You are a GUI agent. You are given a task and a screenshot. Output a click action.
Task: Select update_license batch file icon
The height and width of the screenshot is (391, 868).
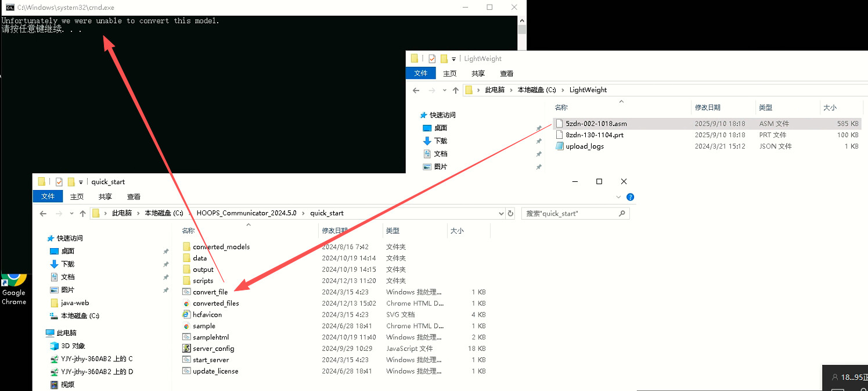[x=186, y=371]
